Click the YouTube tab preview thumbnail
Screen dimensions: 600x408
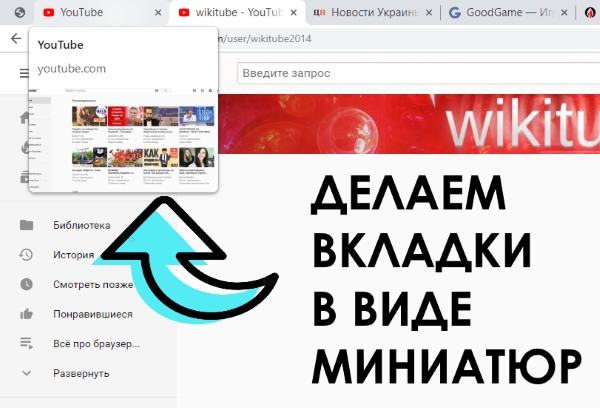124,140
